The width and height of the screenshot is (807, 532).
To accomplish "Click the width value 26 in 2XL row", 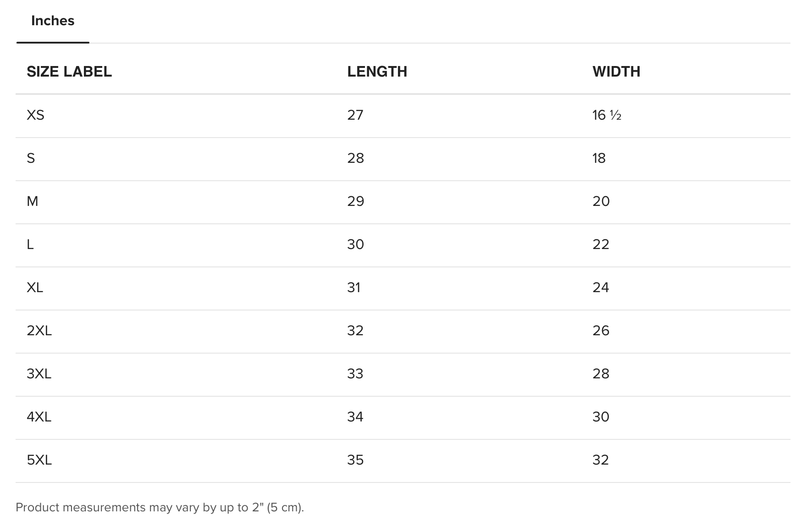I will coord(601,331).
